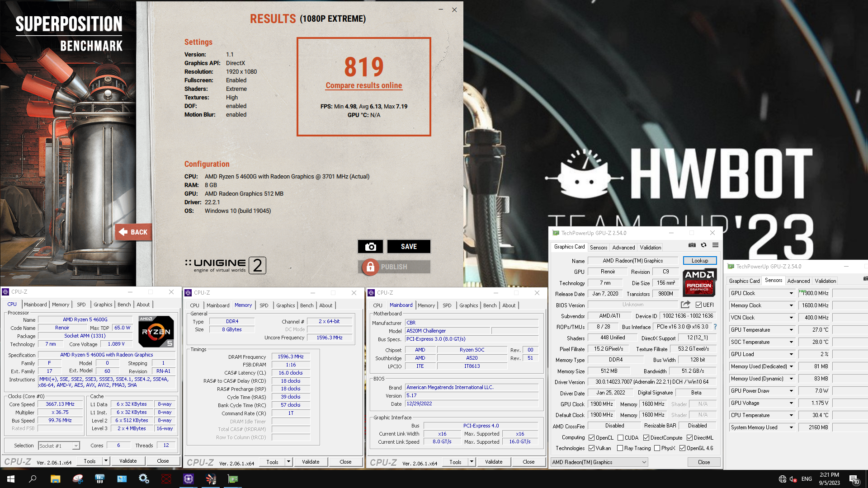Click the ENG language indicator
This screenshot has width=868, height=488.
807,479
